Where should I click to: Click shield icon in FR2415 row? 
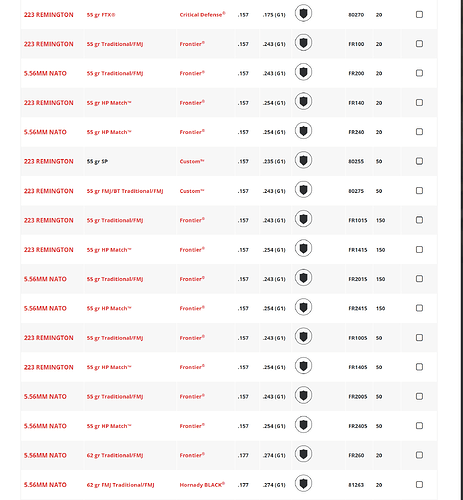[303, 307]
